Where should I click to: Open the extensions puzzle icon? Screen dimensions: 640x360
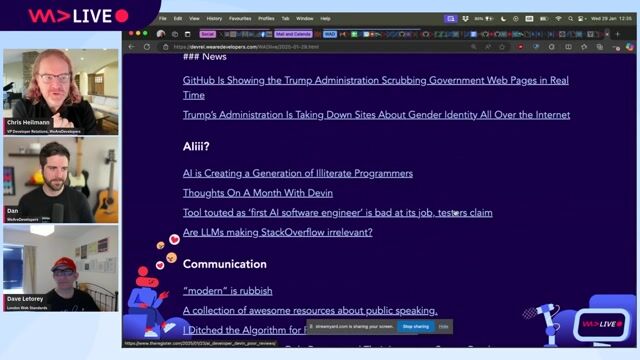coord(551,47)
